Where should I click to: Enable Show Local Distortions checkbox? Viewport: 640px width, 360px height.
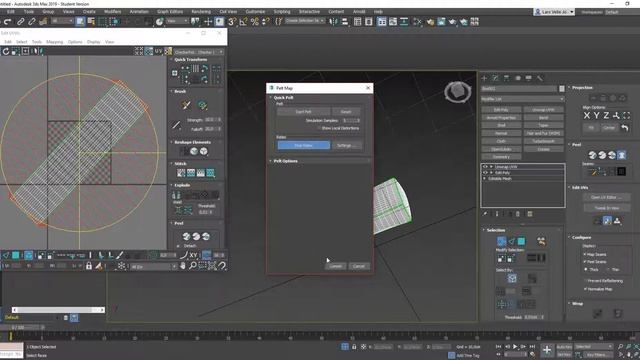click(320, 128)
